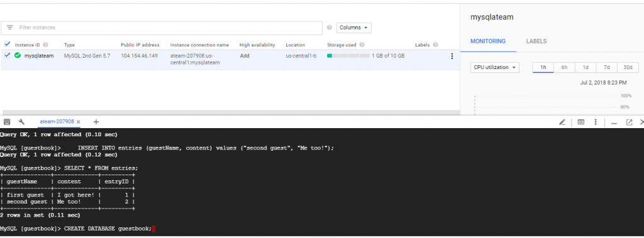Viewport: 644px width, 238px height.
Task: Select the 6h time range
Action: click(564, 67)
